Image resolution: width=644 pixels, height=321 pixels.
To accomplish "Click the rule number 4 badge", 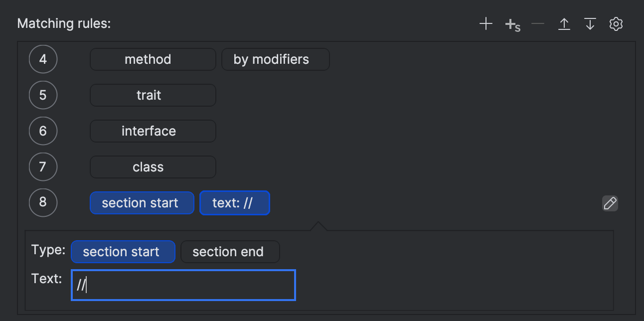I will coord(43,59).
